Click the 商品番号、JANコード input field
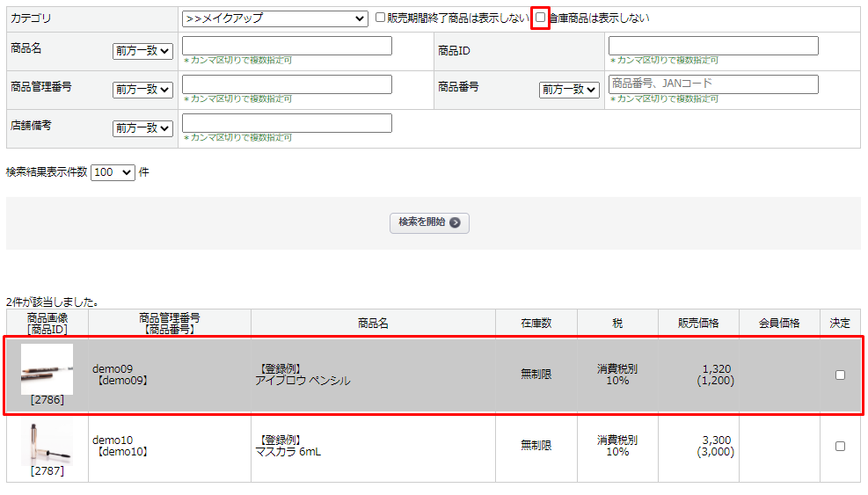 (713, 84)
